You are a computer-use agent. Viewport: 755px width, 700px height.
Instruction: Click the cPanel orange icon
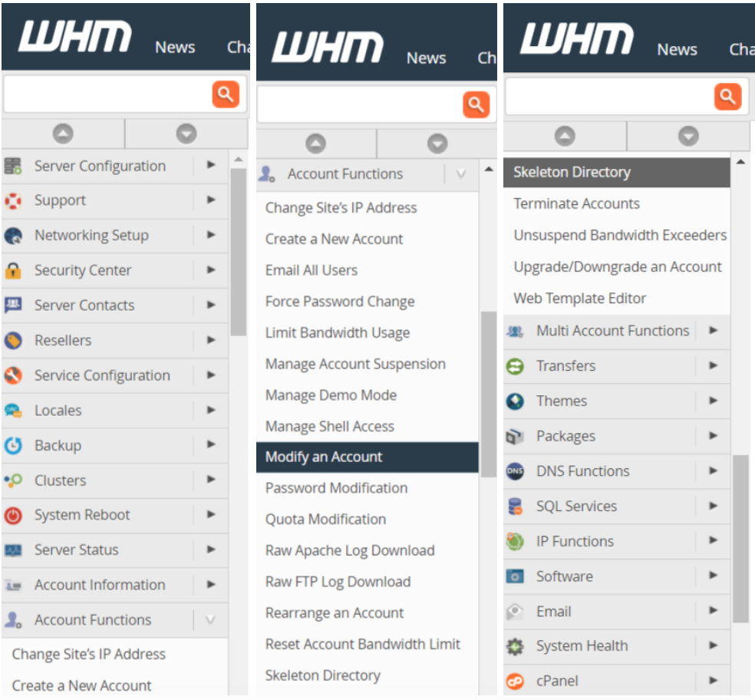coord(515,681)
